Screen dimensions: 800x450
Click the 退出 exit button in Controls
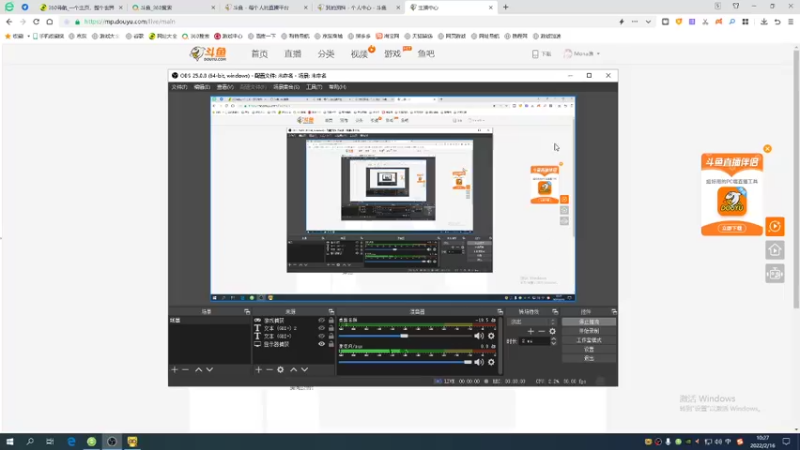pos(589,359)
